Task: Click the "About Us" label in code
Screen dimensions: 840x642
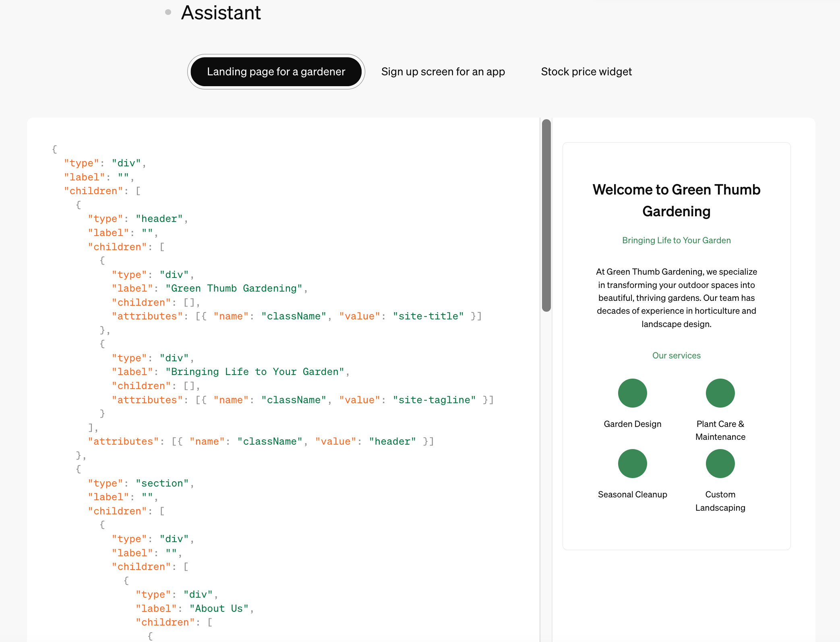Action: [x=219, y=608]
